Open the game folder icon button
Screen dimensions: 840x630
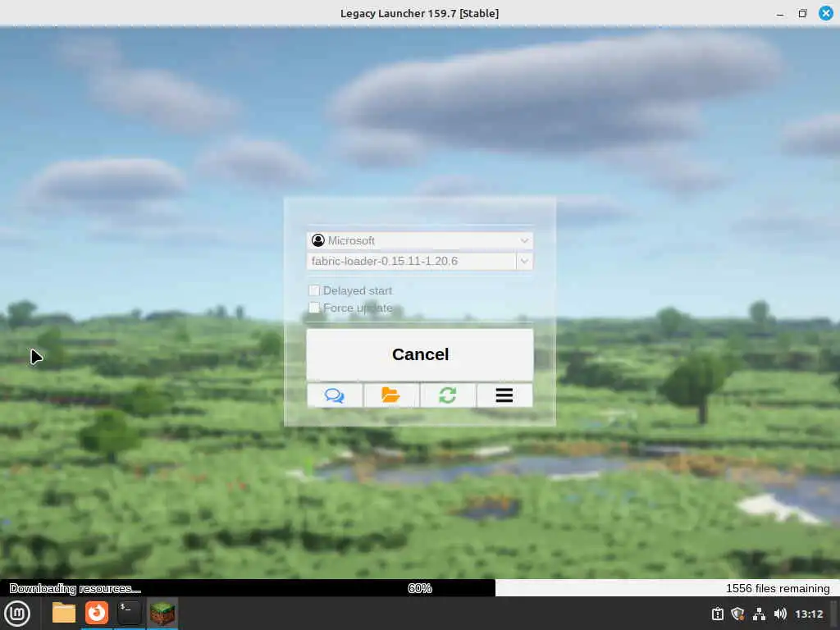(x=391, y=395)
